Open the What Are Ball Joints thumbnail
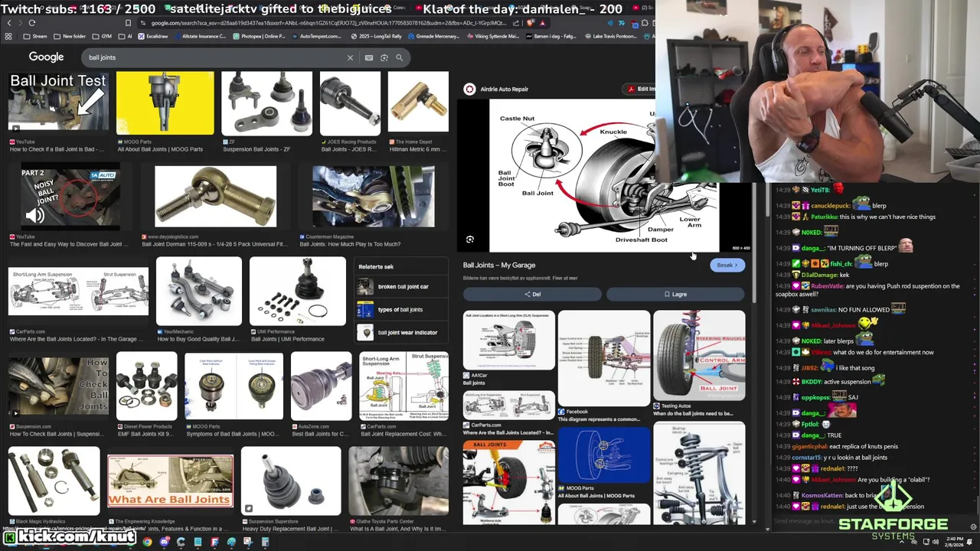This screenshot has width=980, height=551. tap(171, 481)
